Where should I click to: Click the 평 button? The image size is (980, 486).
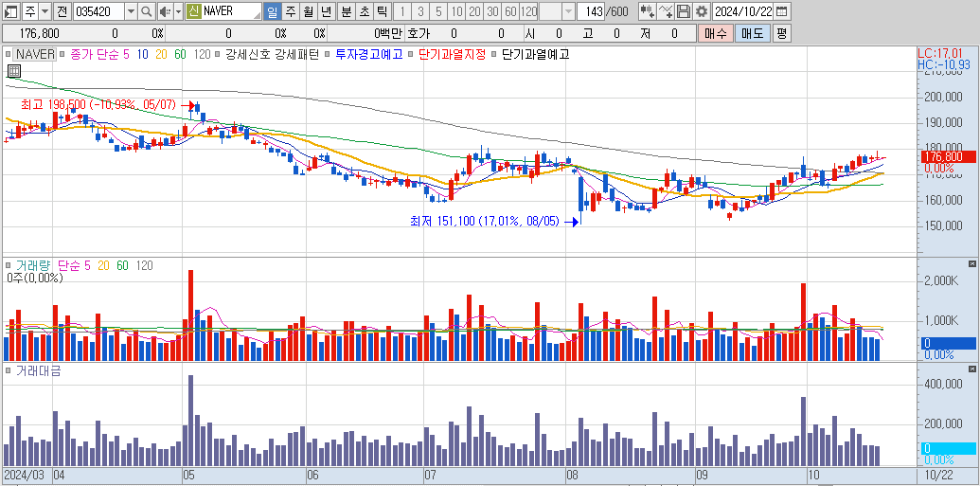pyautogui.click(x=781, y=33)
